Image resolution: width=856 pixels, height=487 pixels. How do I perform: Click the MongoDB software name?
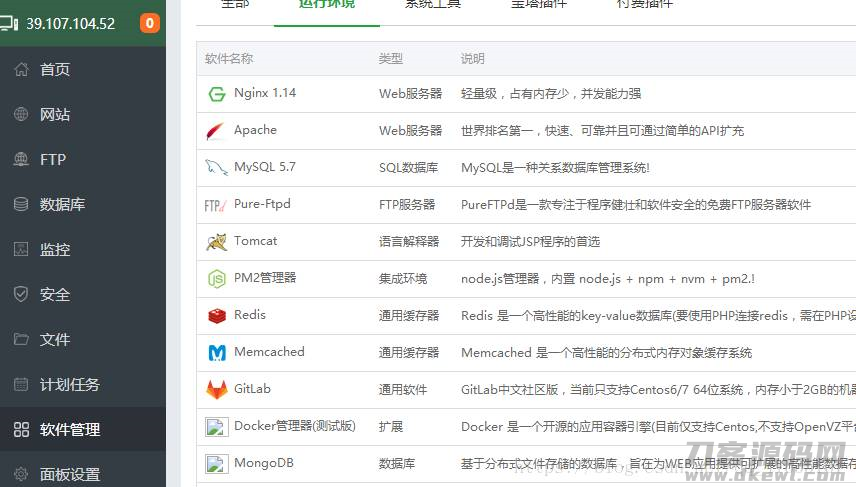tap(264, 463)
